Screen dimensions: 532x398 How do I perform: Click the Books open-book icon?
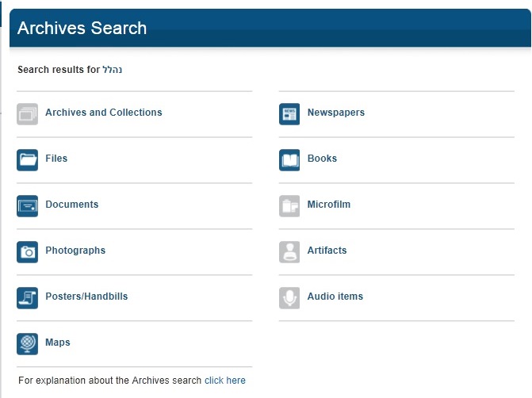click(x=289, y=160)
